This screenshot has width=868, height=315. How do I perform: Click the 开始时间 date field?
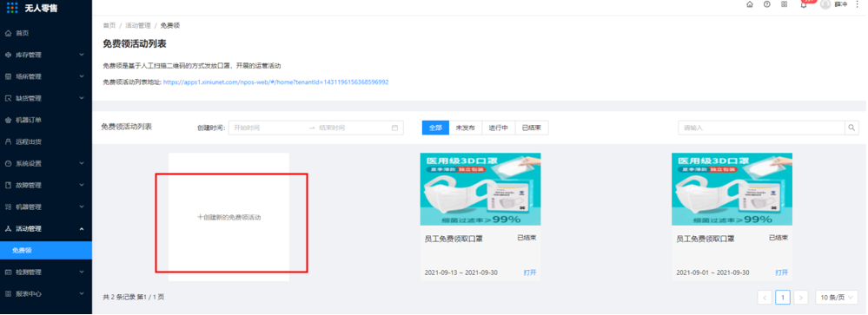point(268,128)
